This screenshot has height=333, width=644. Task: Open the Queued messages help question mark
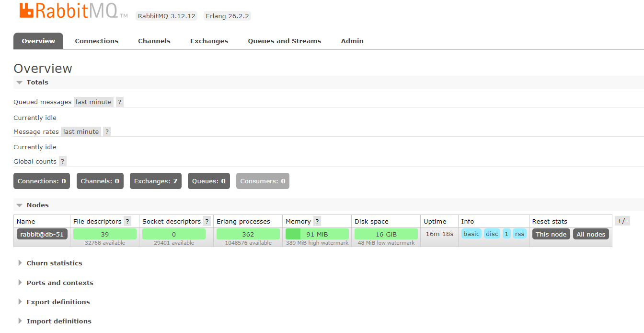[x=120, y=102]
